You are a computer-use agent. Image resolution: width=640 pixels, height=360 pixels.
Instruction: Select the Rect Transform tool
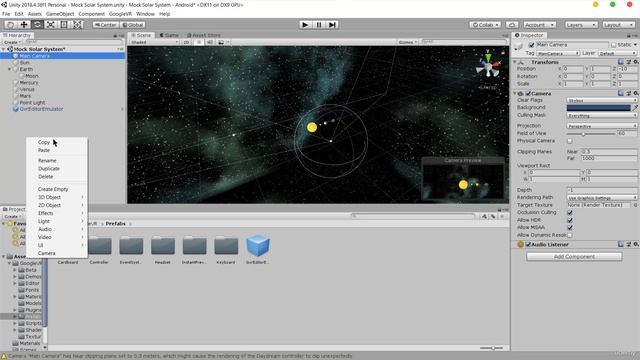pyautogui.click(x=64, y=24)
